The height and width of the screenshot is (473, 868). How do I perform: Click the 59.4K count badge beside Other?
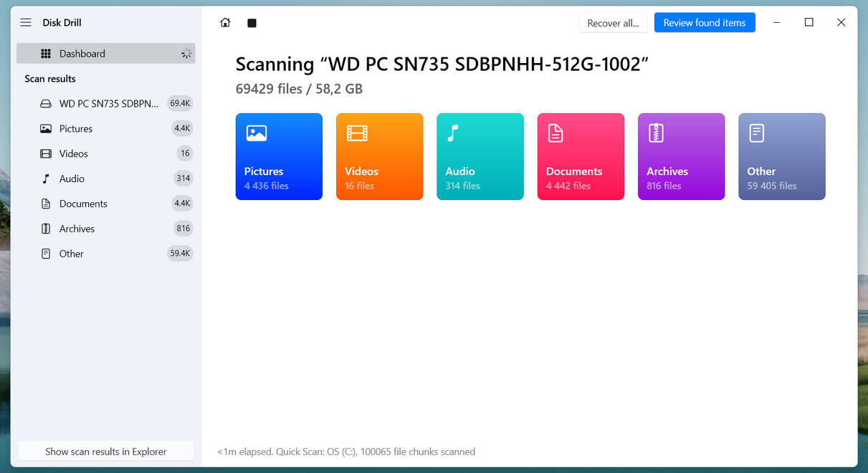coord(180,254)
